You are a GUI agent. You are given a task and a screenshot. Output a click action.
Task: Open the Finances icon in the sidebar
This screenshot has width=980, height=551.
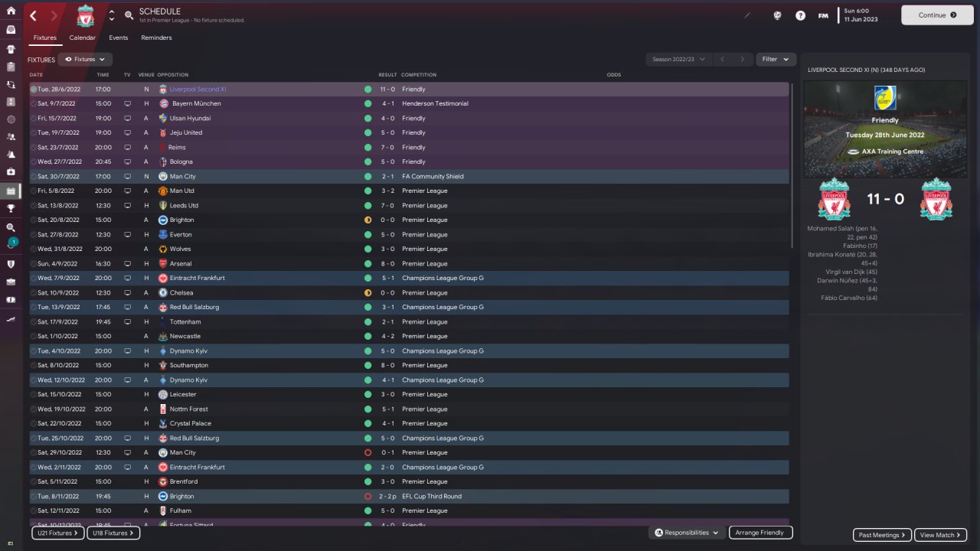[x=11, y=299]
